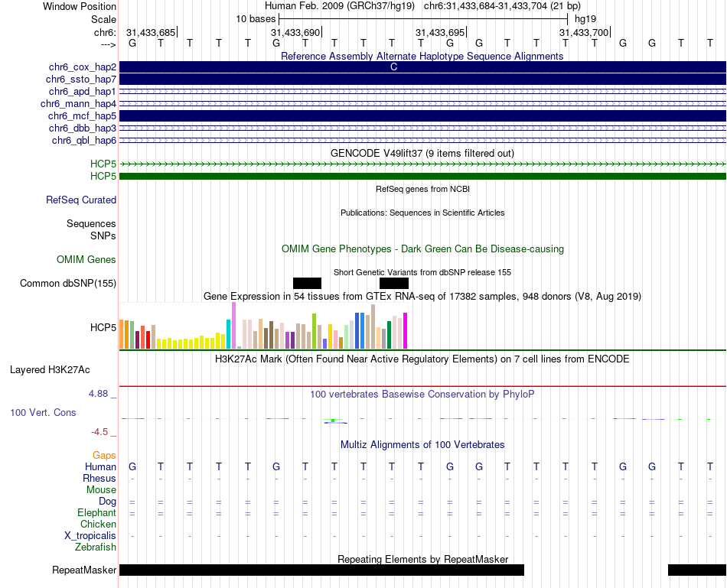Click the 31,433,695 ruler position
This screenshot has height=588, width=727.
coord(440,32)
